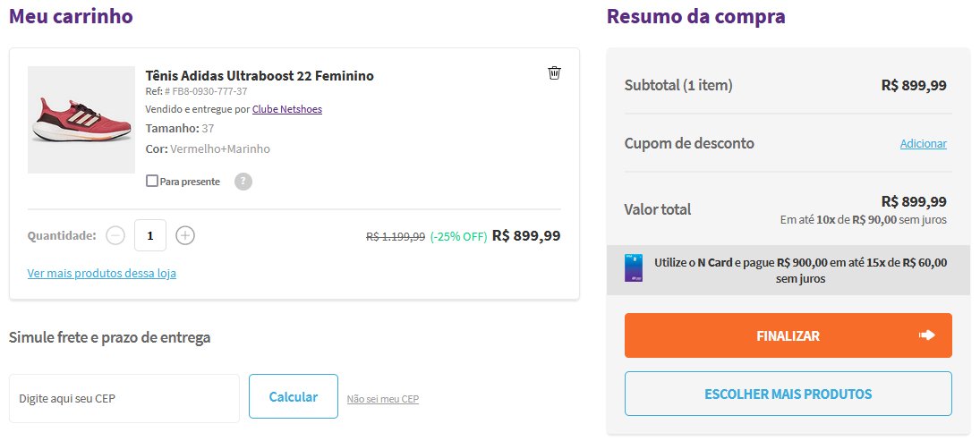Click the N Card icon

634,267
